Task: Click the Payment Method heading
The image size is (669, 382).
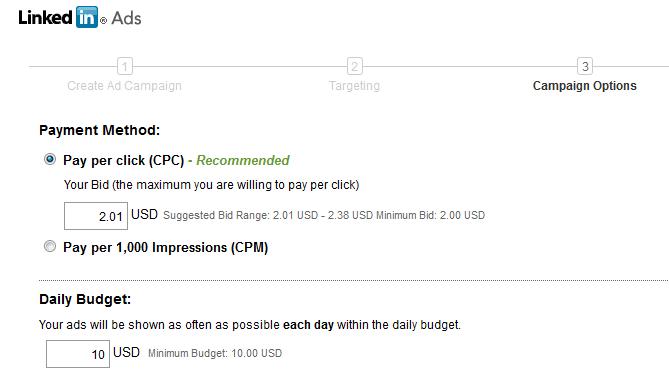Action: (x=99, y=130)
